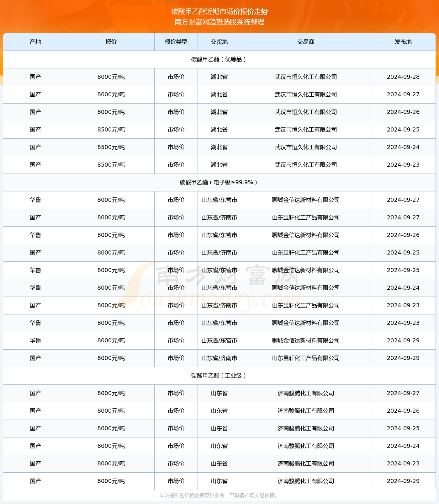The image size is (439, 504).
Task: Select 8500元/吨 in 武汉市恒久化工 2024-09-24 row
Action: (111, 147)
